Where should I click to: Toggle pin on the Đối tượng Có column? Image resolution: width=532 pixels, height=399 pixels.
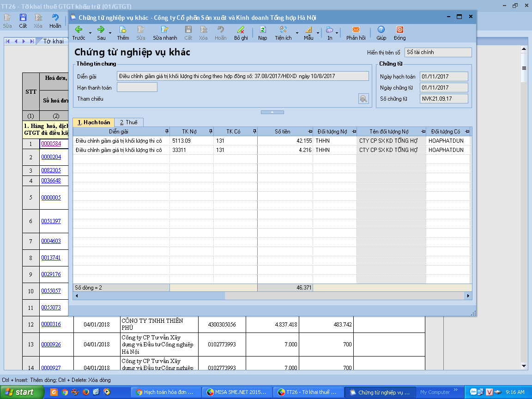(467, 131)
